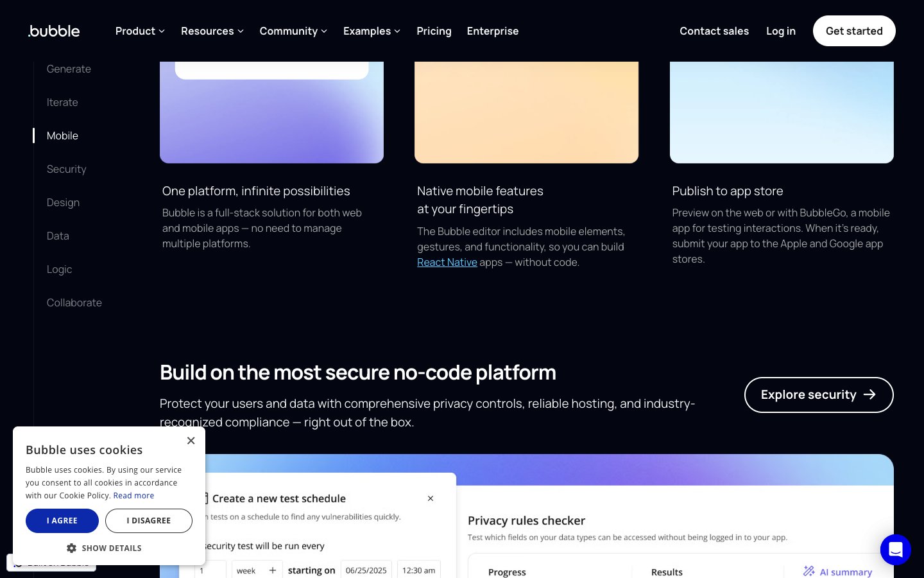
Task: Follow the React Native link
Action: [447, 262]
